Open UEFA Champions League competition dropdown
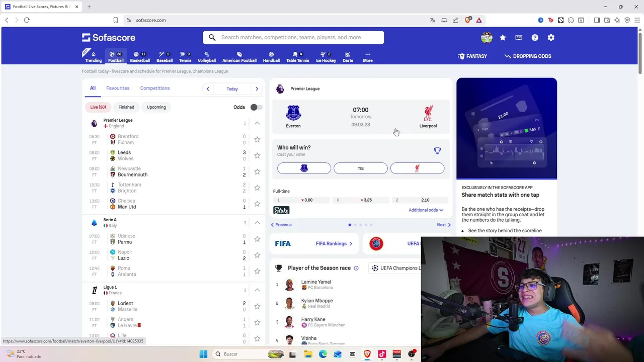The image size is (644, 362). point(396,268)
